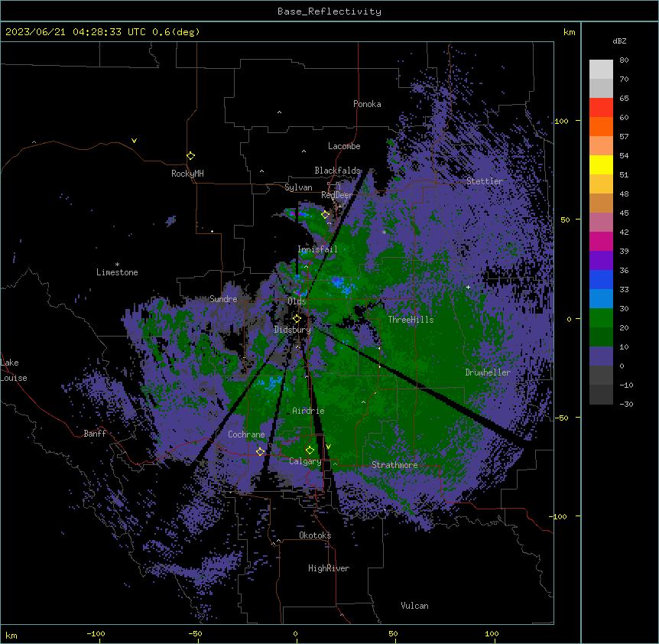
Task: Click the km unit label at top right
Action: (569, 32)
